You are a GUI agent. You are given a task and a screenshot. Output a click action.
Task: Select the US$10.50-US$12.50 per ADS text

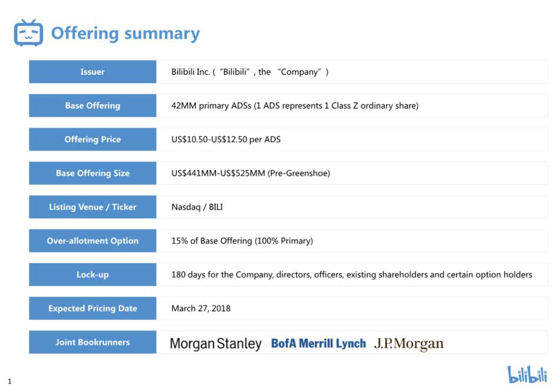[x=226, y=139]
